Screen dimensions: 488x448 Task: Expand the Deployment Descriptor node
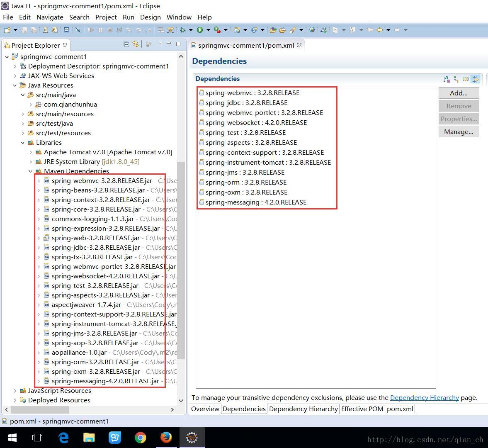pyautogui.click(x=15, y=66)
